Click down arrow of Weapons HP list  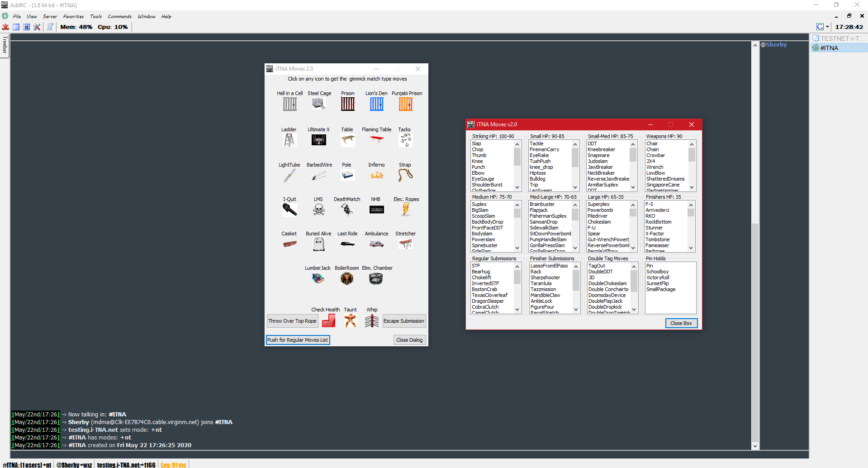692,187
